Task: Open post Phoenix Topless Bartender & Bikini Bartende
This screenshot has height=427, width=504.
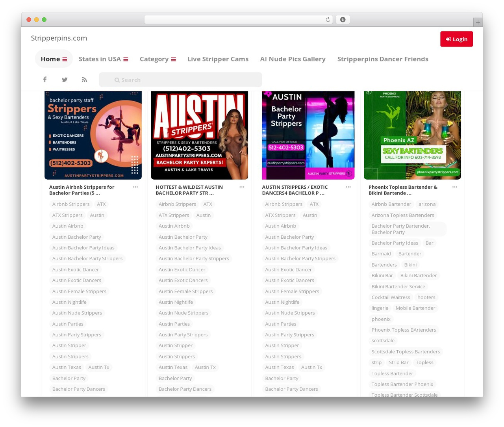Action: [x=403, y=190]
